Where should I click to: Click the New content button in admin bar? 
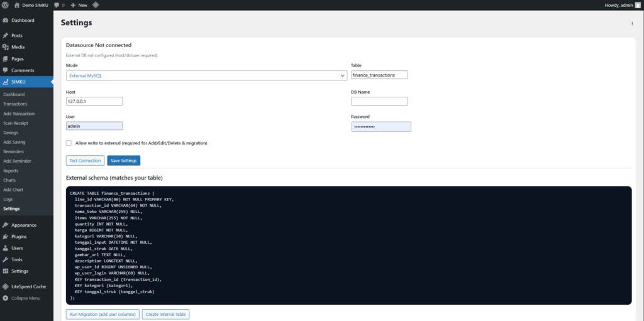tap(79, 5)
